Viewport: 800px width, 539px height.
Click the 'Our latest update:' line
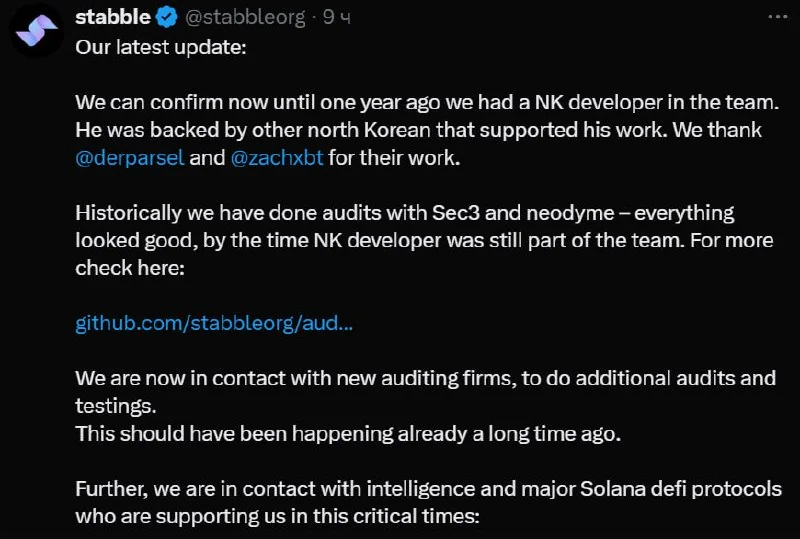click(x=160, y=47)
